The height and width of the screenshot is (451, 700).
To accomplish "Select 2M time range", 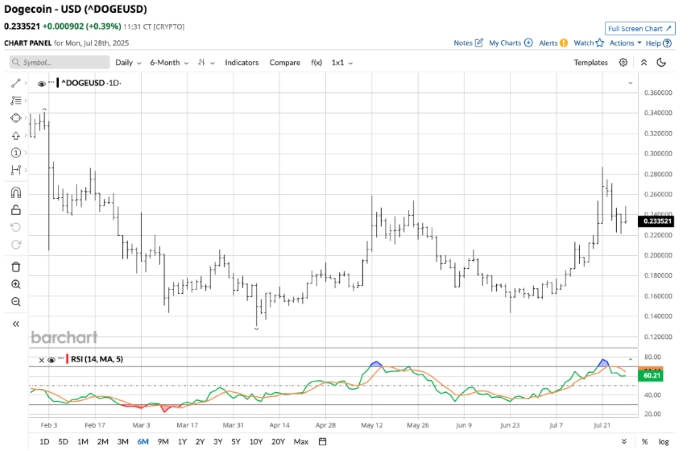I will (x=103, y=442).
